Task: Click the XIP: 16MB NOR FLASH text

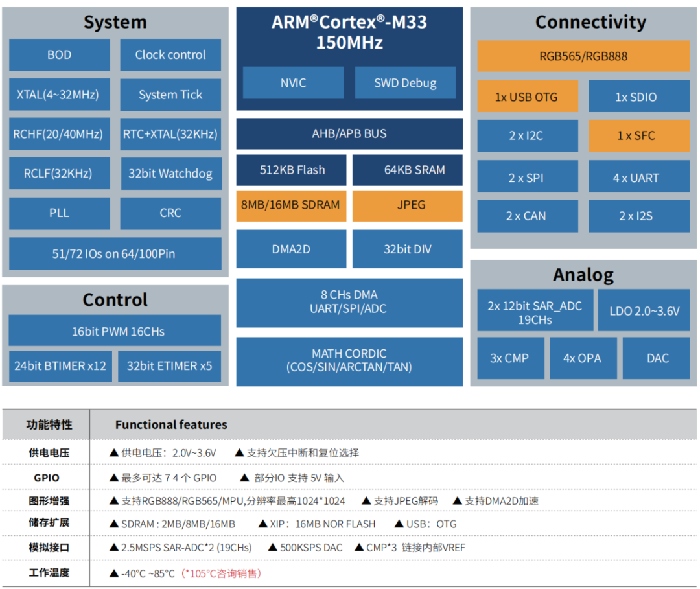Action: coord(323,524)
